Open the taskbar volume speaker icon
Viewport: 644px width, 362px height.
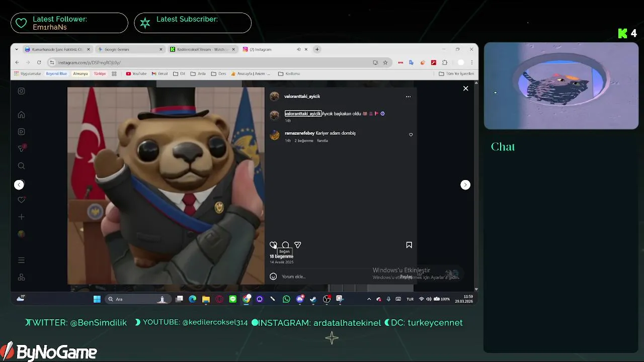tap(429, 299)
